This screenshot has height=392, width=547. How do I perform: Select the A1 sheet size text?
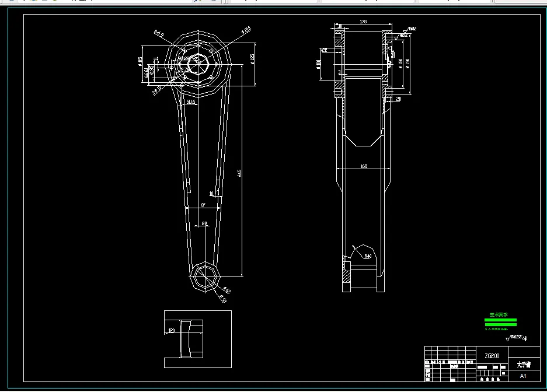(x=523, y=376)
